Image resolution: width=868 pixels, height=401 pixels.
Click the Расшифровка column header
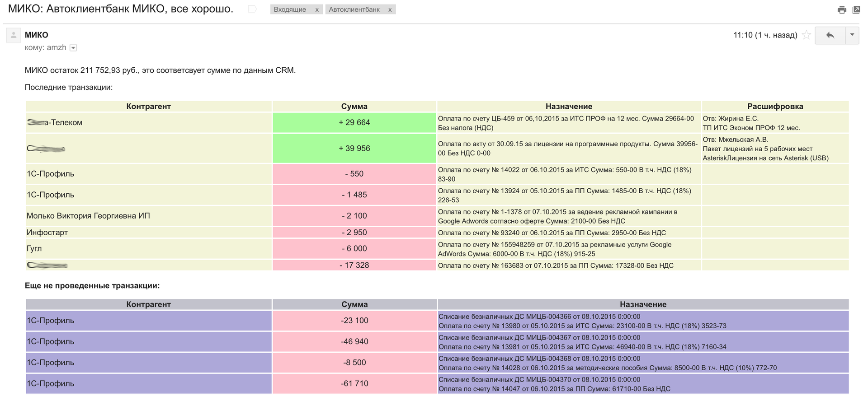tap(775, 107)
